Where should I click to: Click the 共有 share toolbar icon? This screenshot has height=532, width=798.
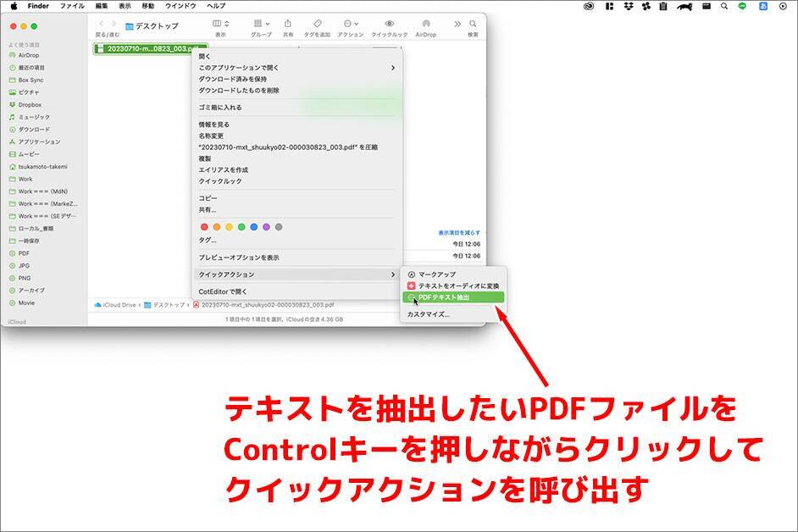288,24
